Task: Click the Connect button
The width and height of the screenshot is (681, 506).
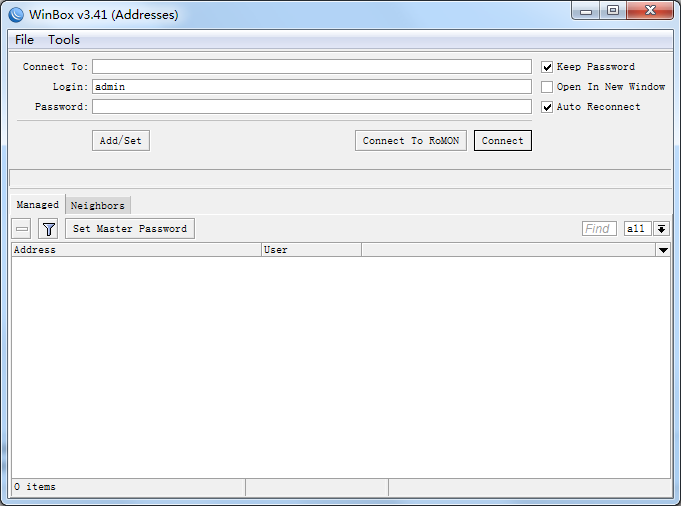Action: (502, 141)
